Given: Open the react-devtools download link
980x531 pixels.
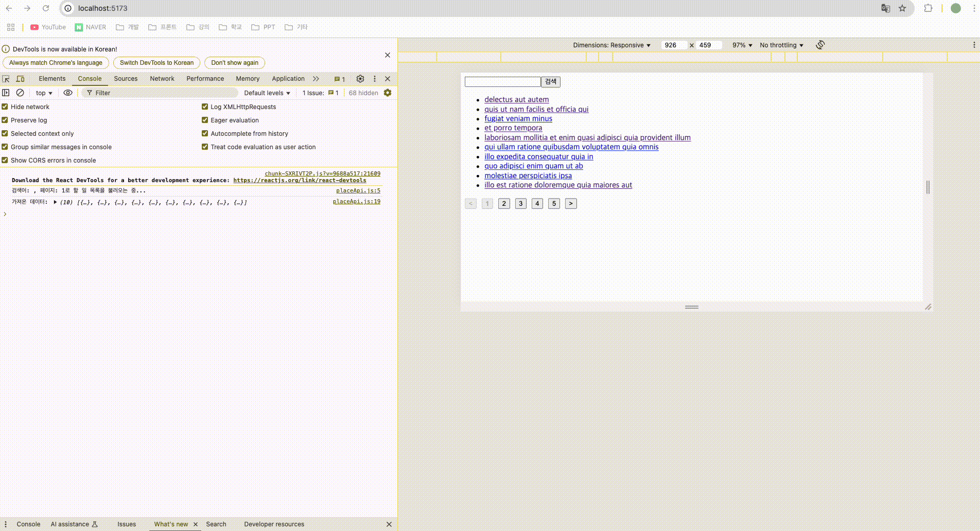Looking at the screenshot, I should (300, 181).
